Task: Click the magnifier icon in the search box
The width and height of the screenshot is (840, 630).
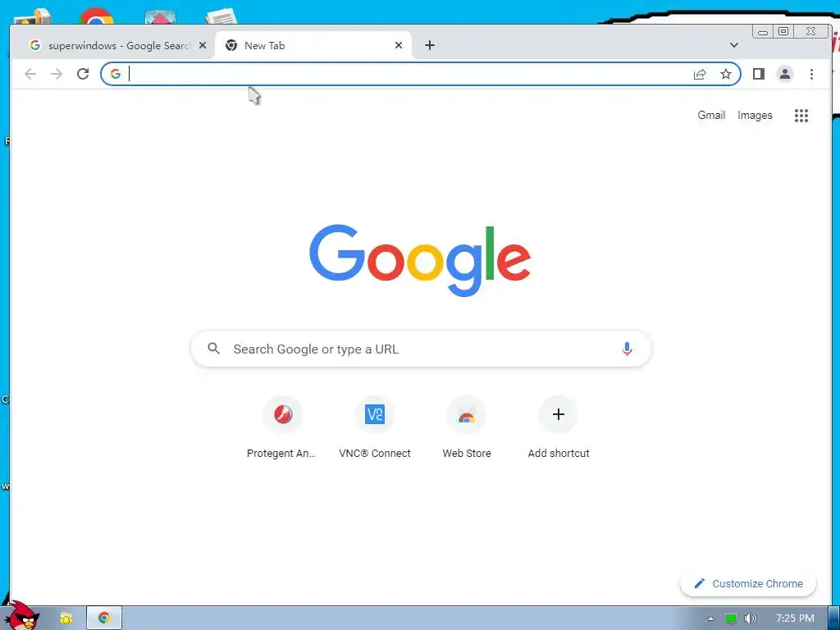Action: (x=214, y=349)
